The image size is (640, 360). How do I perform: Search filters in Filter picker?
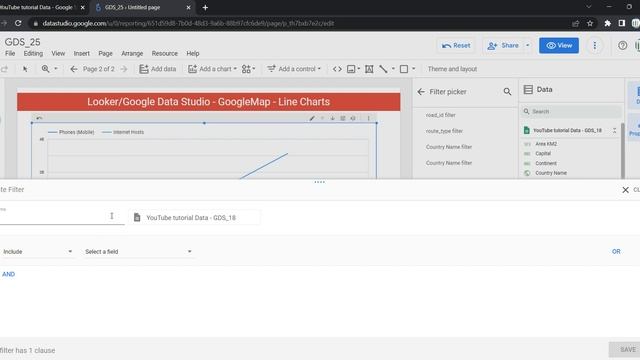point(507,92)
